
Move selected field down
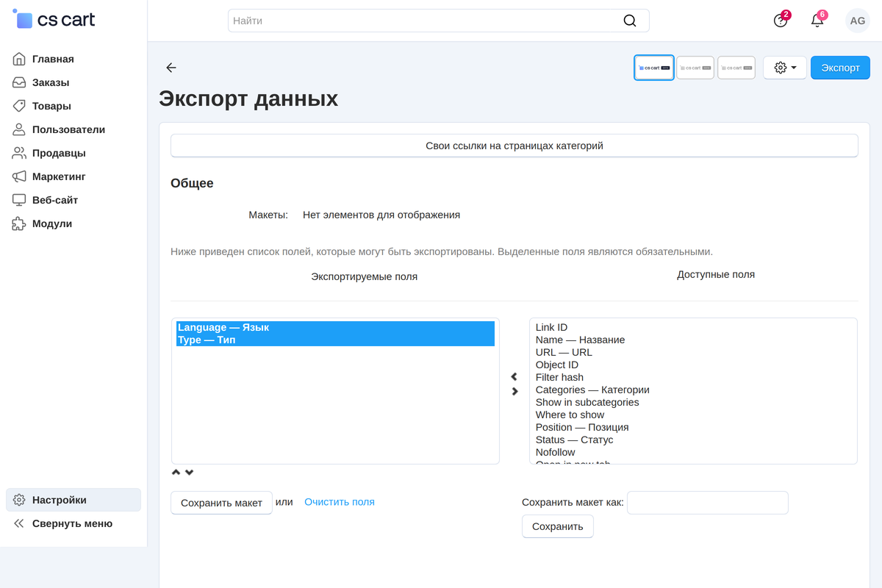point(189,473)
